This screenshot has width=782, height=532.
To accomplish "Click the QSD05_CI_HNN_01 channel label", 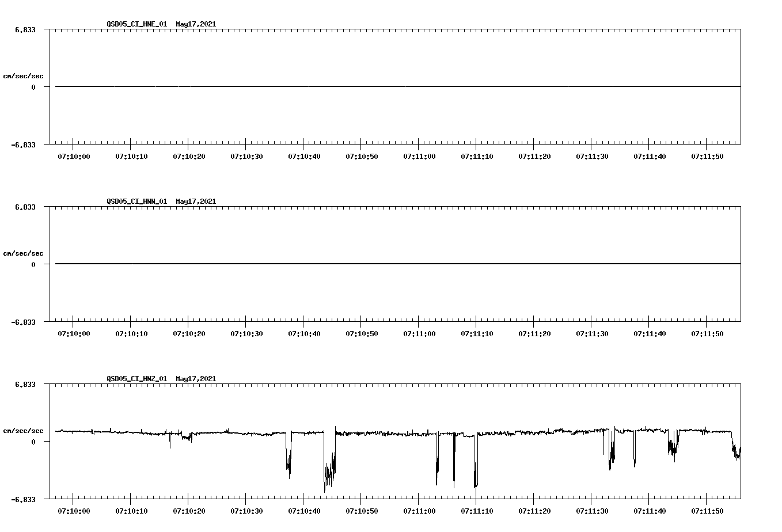I will (x=135, y=202).
